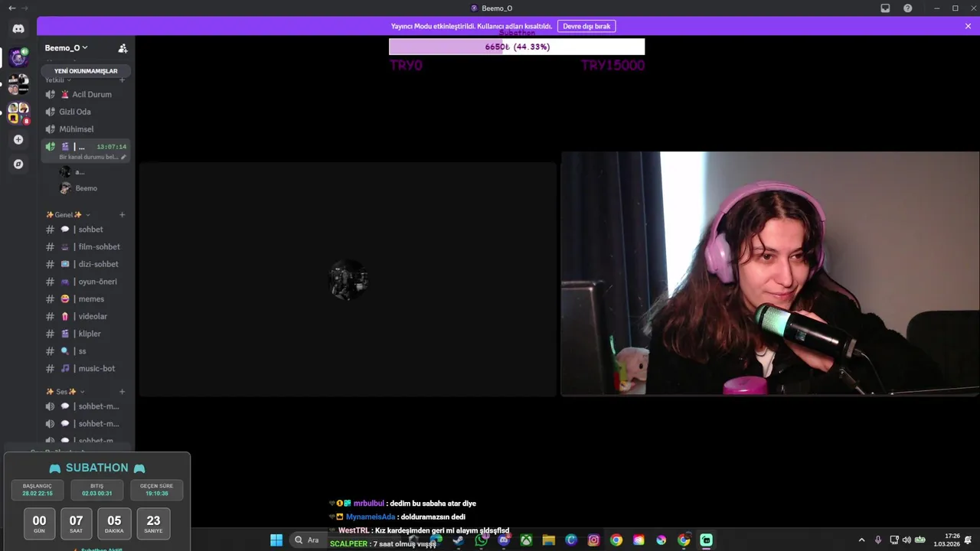Image resolution: width=980 pixels, height=551 pixels.
Task: Show hidden system tray icons
Action: (861, 540)
